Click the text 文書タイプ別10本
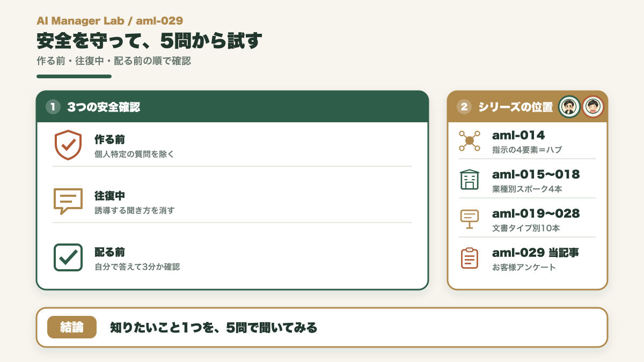This screenshot has height=362, width=644. coord(526,228)
